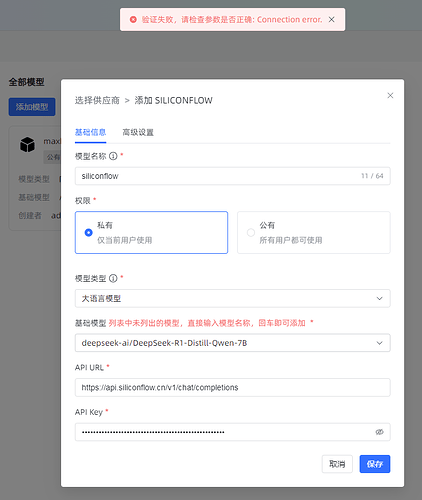Screen dimensions: 422x500
Task: Click the siliconflow model name field
Action: click(233, 176)
